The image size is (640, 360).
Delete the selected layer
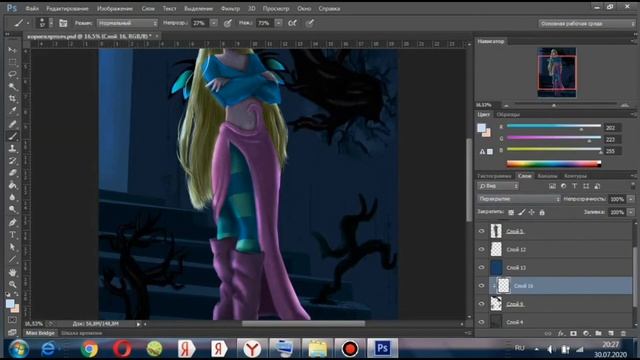coord(623,333)
